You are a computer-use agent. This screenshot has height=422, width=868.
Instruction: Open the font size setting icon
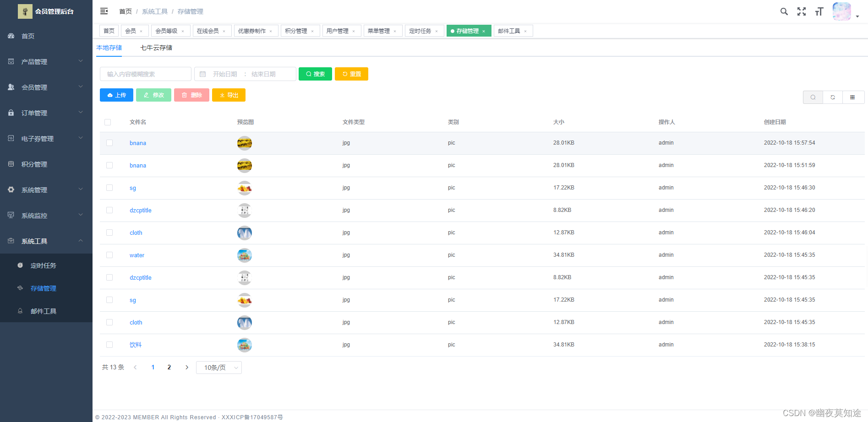(x=819, y=11)
